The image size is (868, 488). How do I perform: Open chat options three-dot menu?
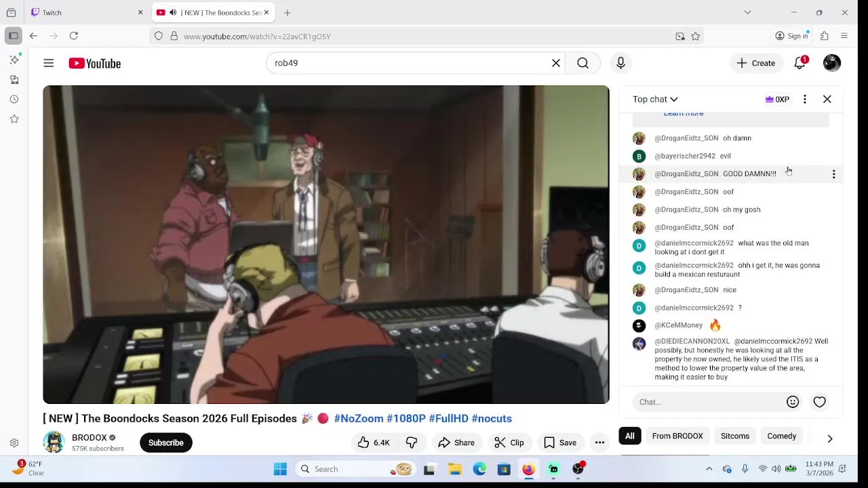click(805, 99)
